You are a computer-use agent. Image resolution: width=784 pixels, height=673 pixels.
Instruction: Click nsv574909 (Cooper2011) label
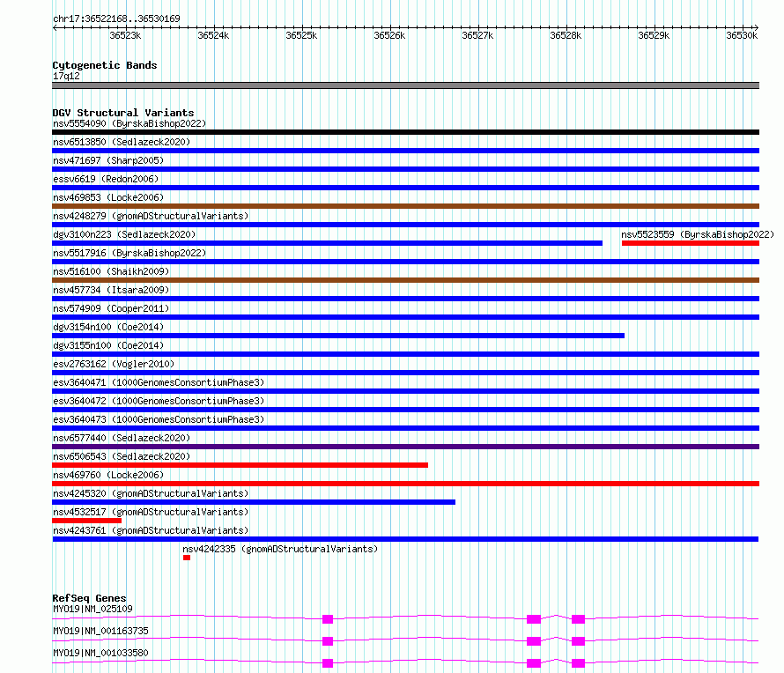point(111,308)
